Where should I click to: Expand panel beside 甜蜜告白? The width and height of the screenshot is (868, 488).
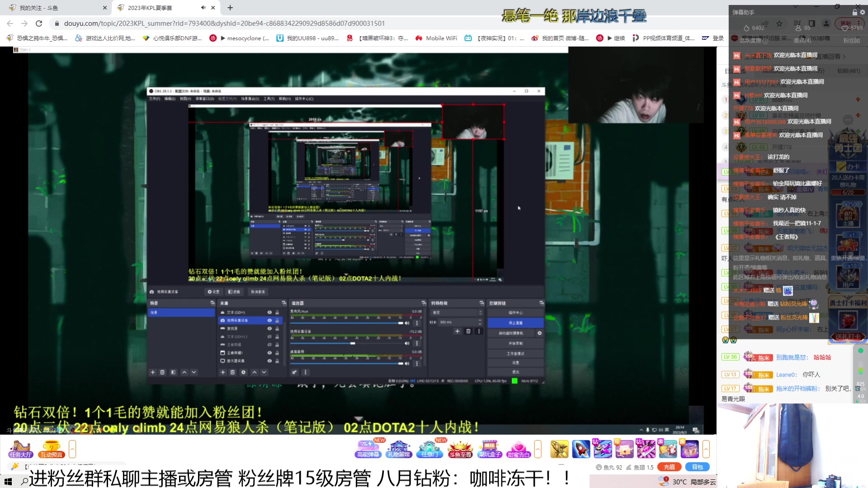(x=538, y=449)
